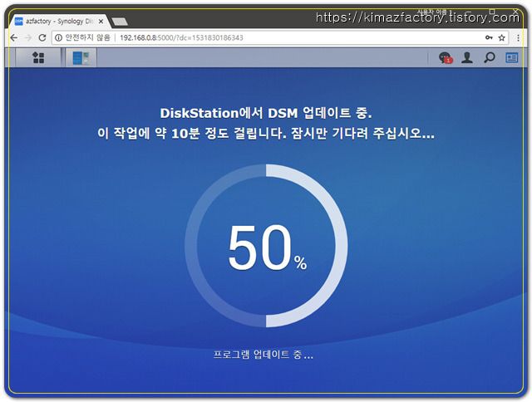The image size is (532, 402).
Task: Click the "DiskStation에서 DSM 업데이트 중." heading
Action: (x=266, y=113)
